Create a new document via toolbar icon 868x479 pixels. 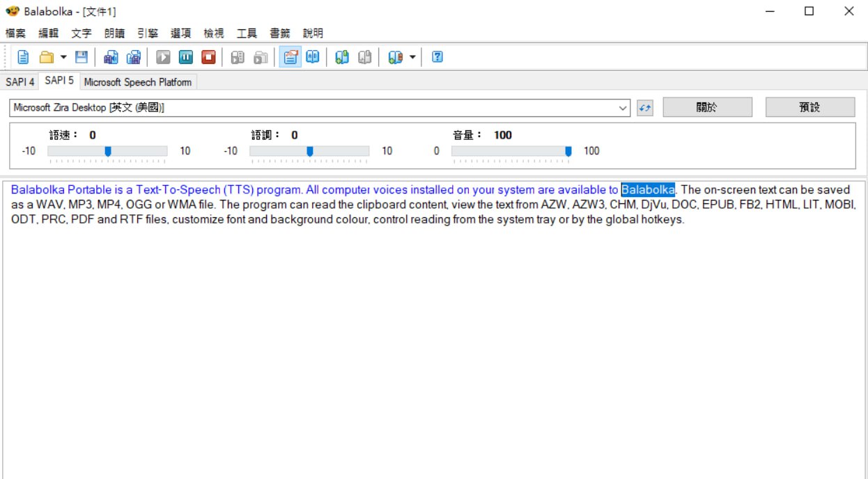23,57
